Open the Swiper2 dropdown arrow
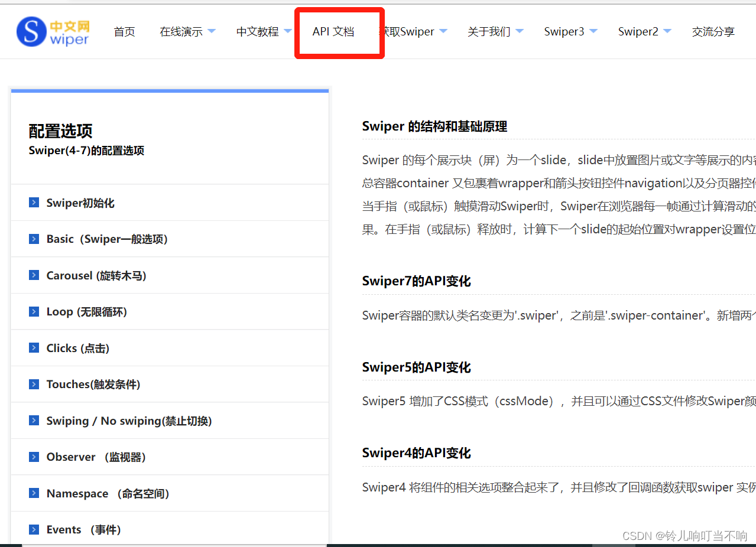This screenshot has height=547, width=756. pyautogui.click(x=667, y=31)
